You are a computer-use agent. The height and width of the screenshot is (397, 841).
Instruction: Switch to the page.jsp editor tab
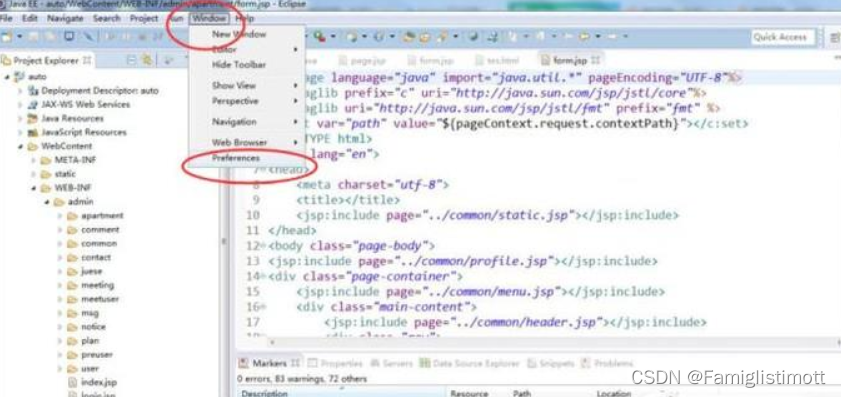pos(363,60)
